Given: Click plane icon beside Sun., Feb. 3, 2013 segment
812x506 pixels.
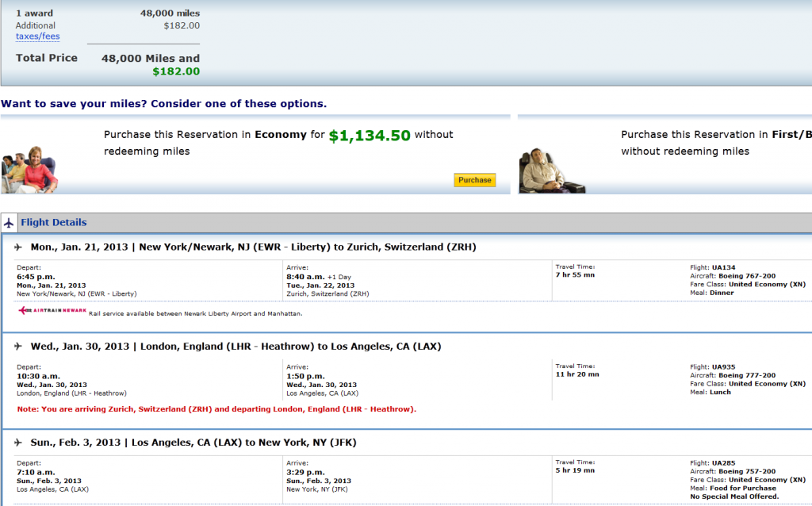Looking at the screenshot, I should tap(19, 443).
